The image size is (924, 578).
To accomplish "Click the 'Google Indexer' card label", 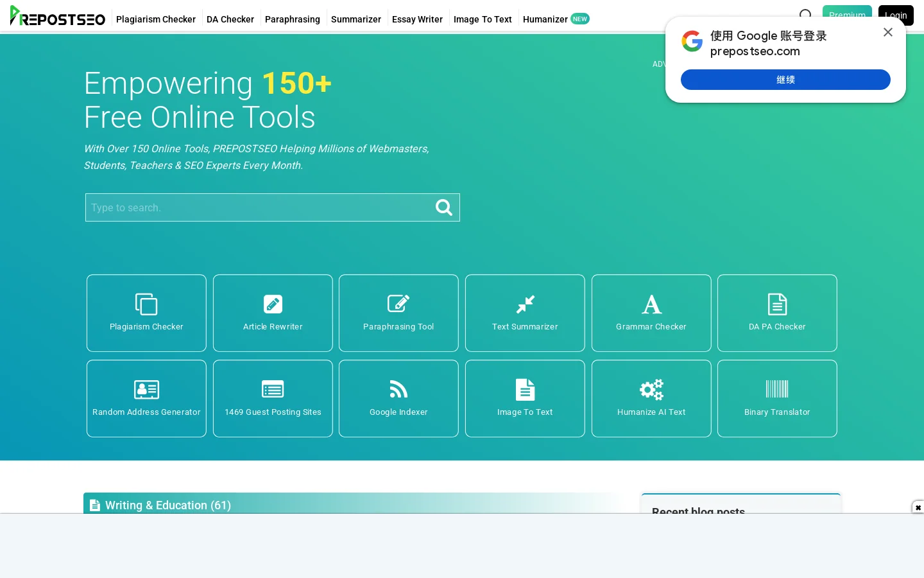I will (x=398, y=412).
